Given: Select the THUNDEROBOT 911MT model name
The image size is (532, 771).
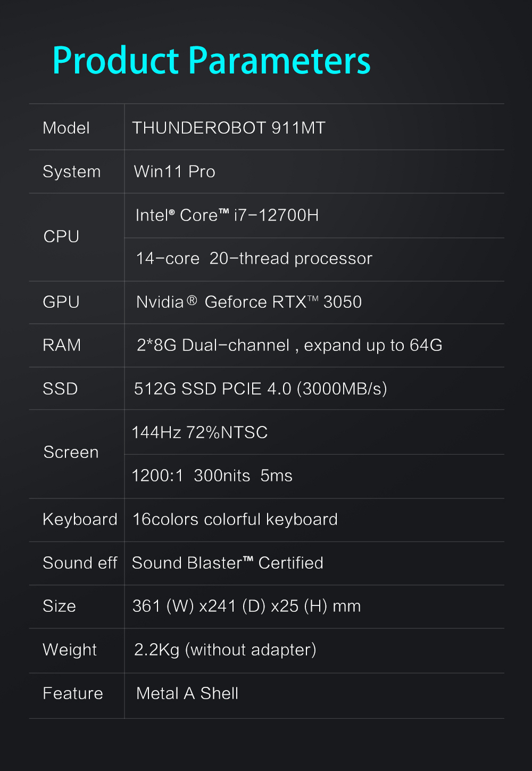Looking at the screenshot, I should (x=229, y=128).
